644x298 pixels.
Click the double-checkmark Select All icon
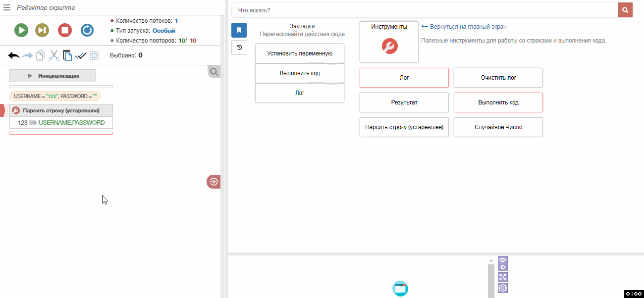coord(81,56)
